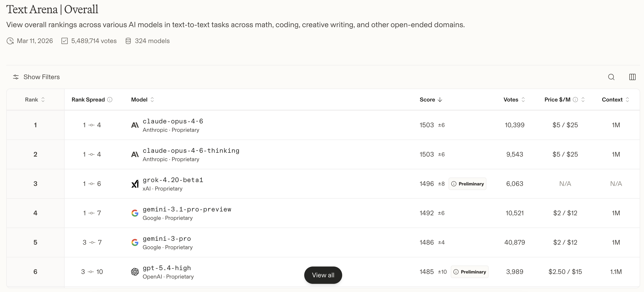Click the xAI logo beside grok-4.20-beta1
The image size is (644, 292).
click(135, 184)
